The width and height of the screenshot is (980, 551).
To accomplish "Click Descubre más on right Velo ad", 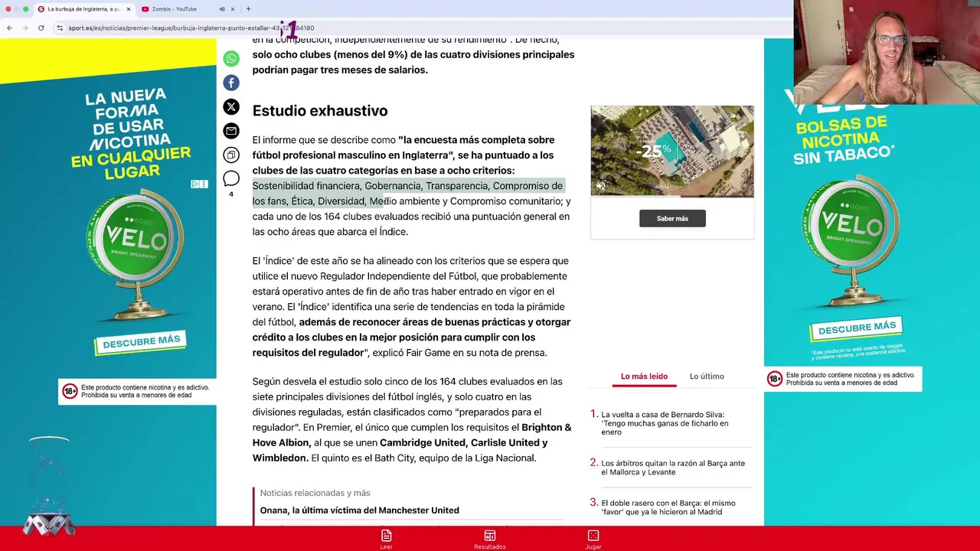I will (857, 329).
